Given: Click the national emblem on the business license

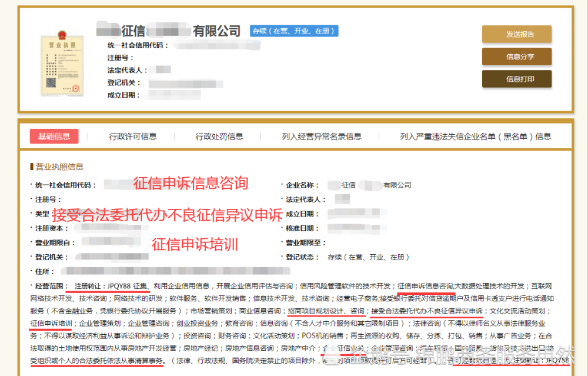Looking at the screenshot, I should pyautogui.click(x=61, y=34).
